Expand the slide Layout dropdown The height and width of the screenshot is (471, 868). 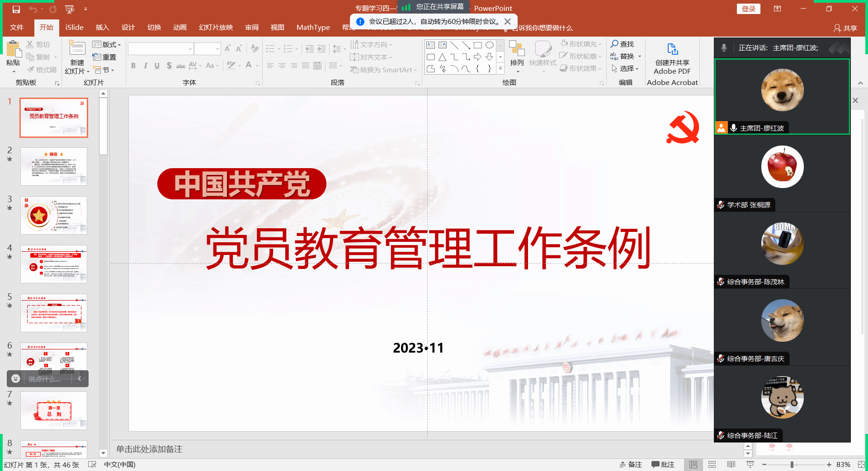point(107,44)
